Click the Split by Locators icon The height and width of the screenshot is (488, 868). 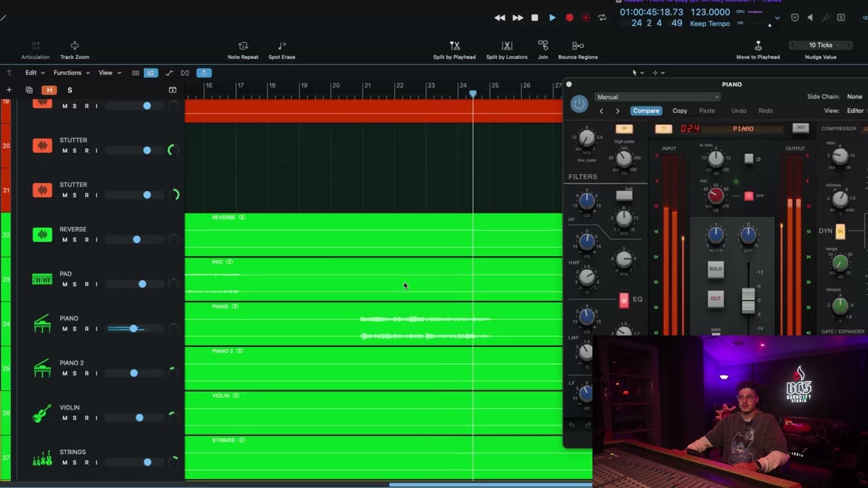[507, 46]
